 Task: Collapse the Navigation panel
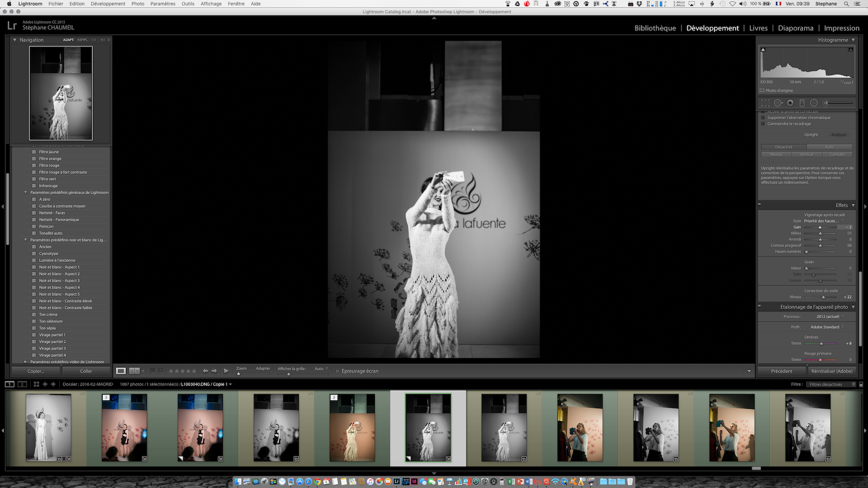15,40
